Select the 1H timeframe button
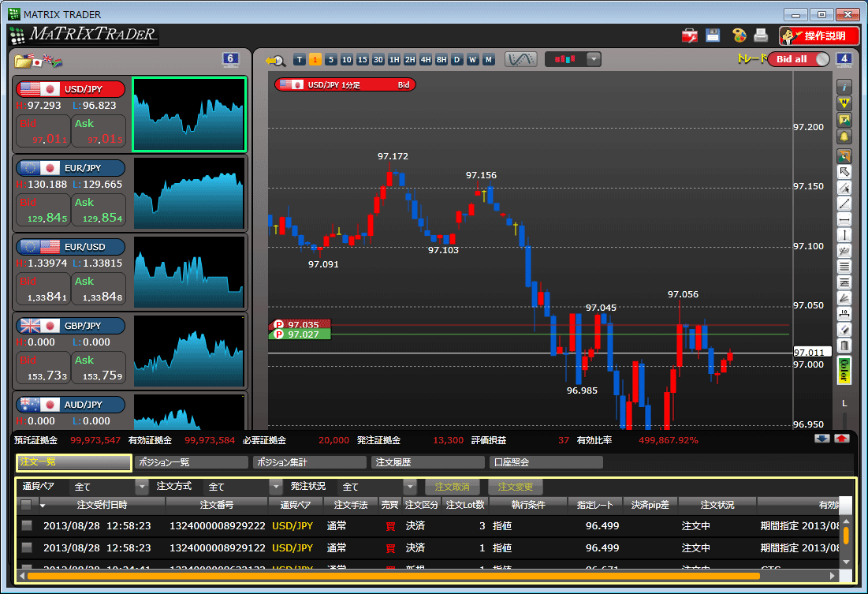 [393, 59]
